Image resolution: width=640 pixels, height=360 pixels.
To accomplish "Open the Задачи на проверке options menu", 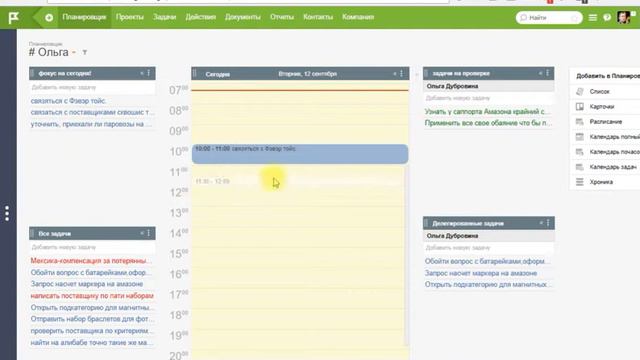I will tap(548, 73).
